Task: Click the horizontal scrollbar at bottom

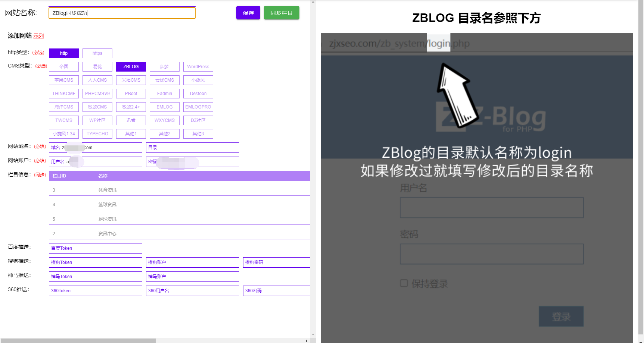Action: tap(78, 340)
